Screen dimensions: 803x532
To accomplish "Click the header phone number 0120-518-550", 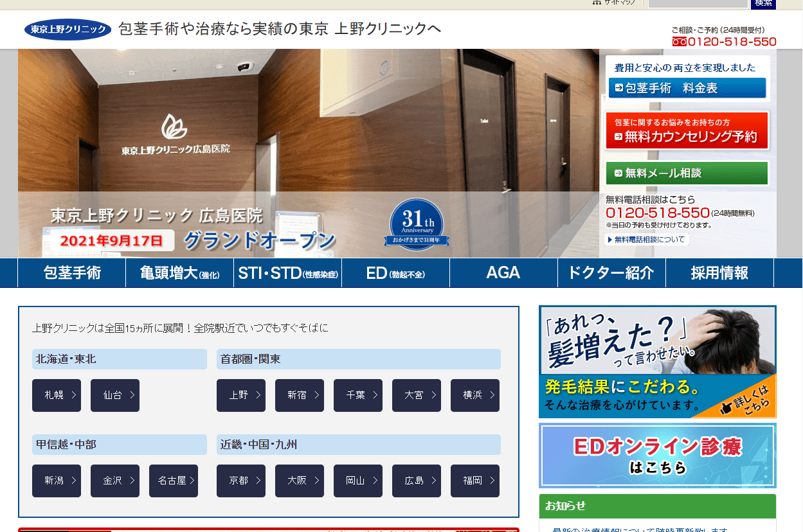I will click(x=725, y=42).
